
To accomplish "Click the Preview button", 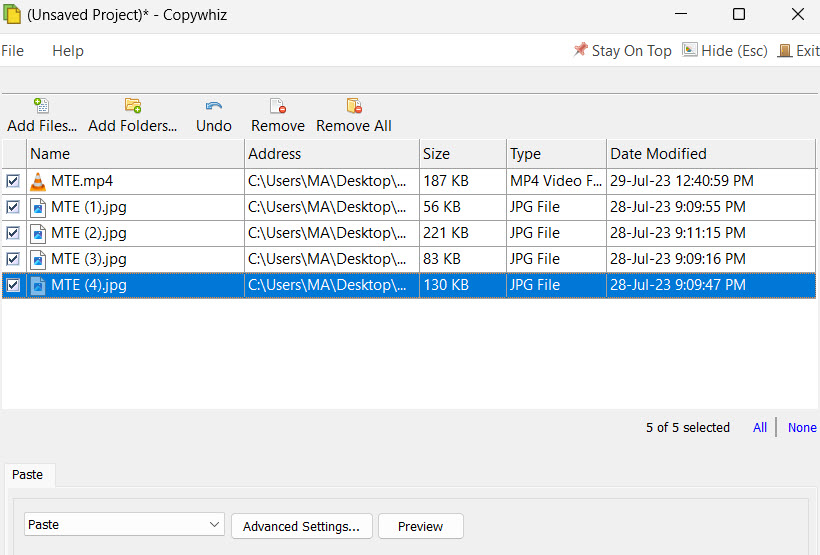I will coord(420,526).
